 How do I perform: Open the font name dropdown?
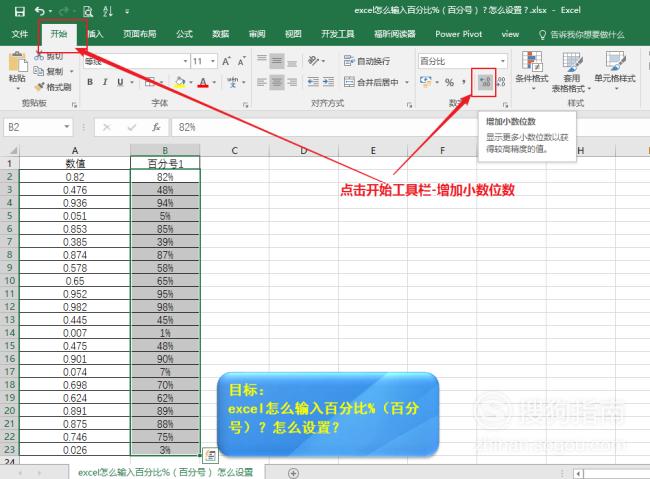point(185,61)
